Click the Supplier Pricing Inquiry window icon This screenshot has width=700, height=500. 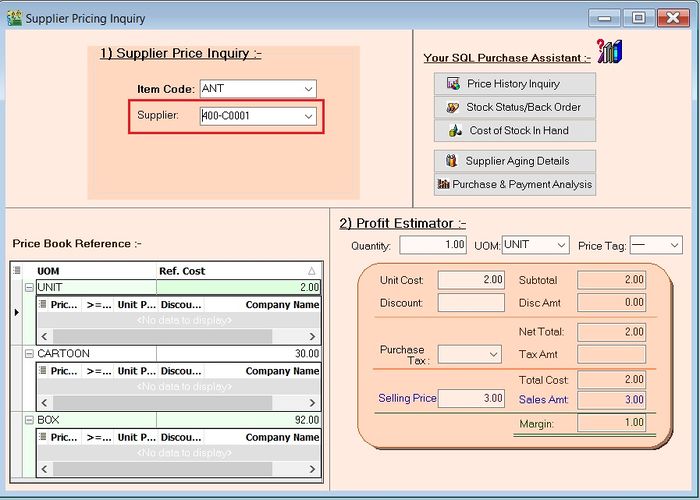(x=13, y=18)
